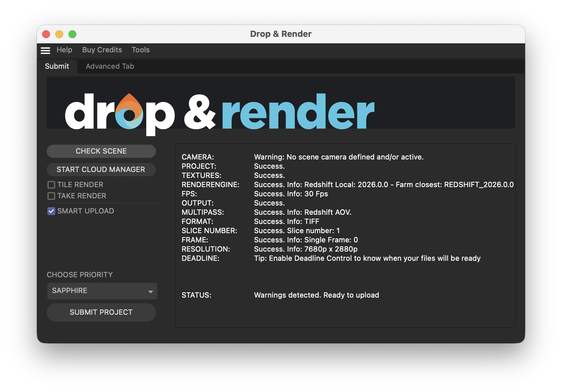
Task: Enable the TILE RENDER checkbox
Action: pos(51,184)
